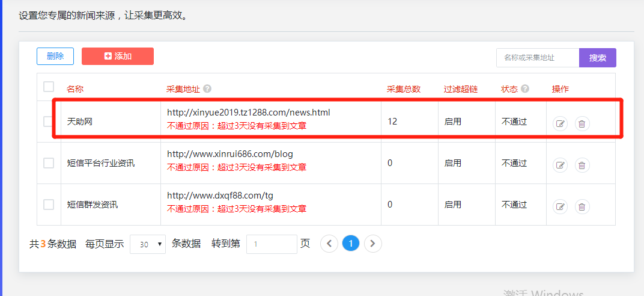Click edit icon for 天助网 row
This screenshot has width=644, height=296.
coord(560,124)
